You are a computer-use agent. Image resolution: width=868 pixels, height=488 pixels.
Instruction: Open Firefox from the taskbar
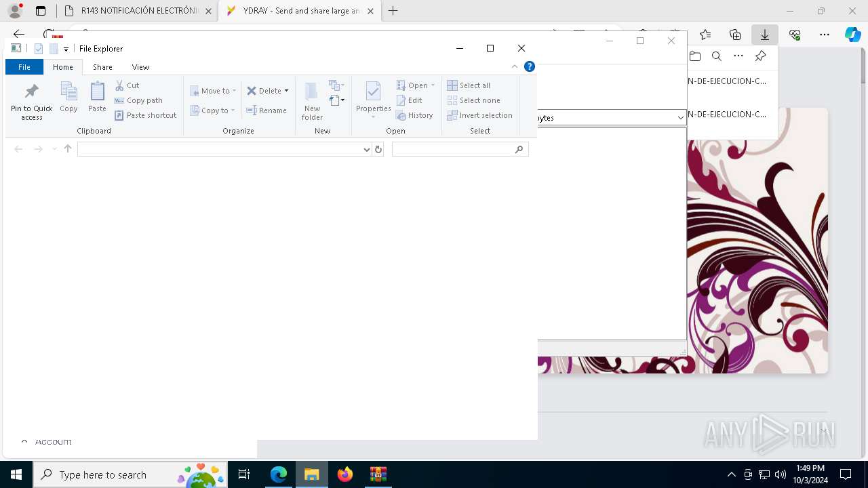coord(345,474)
